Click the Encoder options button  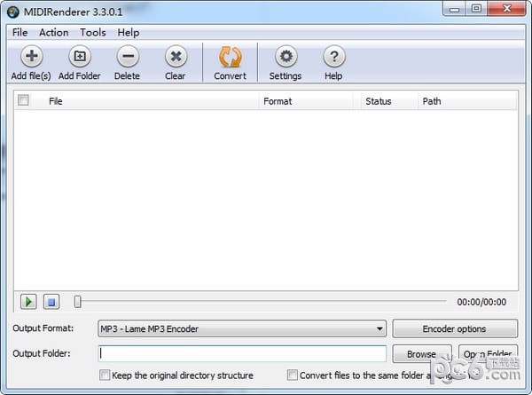point(455,328)
